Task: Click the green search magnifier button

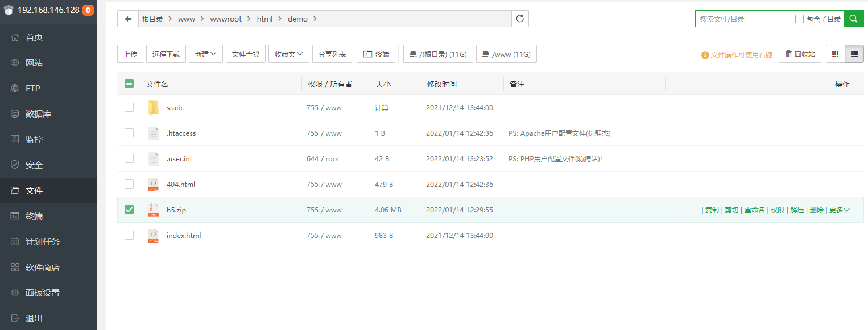Action: [x=853, y=19]
